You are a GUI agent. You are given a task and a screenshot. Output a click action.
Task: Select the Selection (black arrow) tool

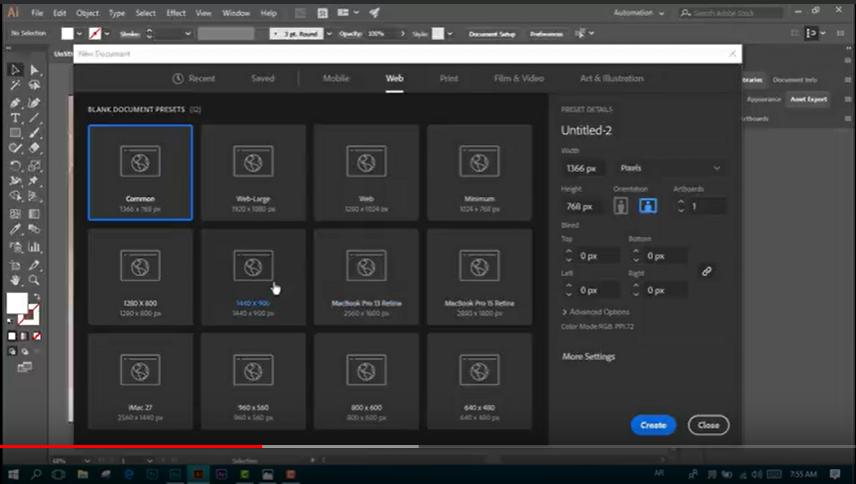15,70
